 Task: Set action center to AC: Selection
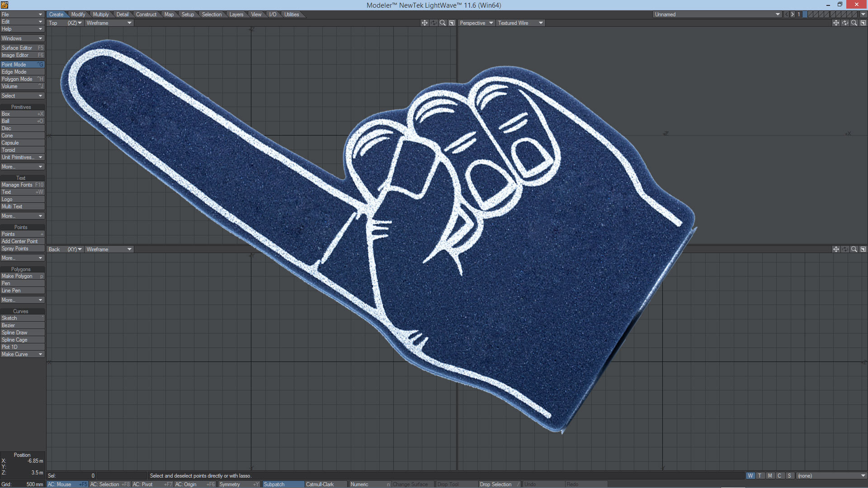pos(109,484)
